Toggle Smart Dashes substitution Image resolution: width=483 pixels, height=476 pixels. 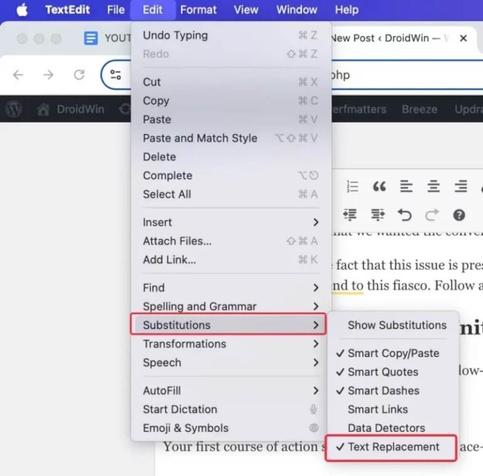pos(393,391)
